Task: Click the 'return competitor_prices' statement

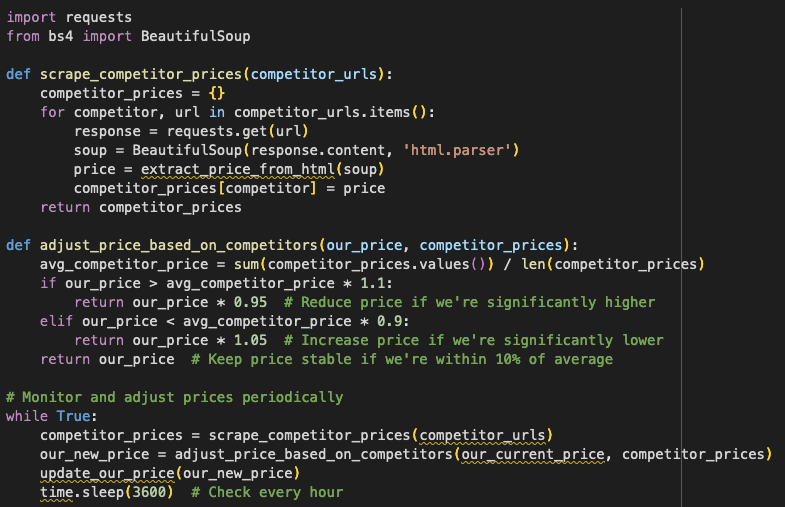Action: click(141, 207)
